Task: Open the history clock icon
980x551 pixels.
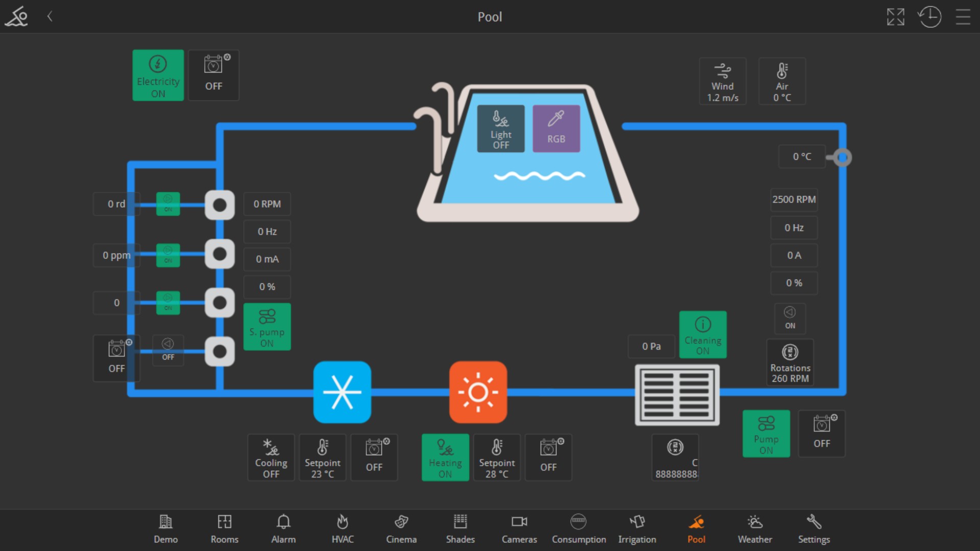Action: [929, 17]
